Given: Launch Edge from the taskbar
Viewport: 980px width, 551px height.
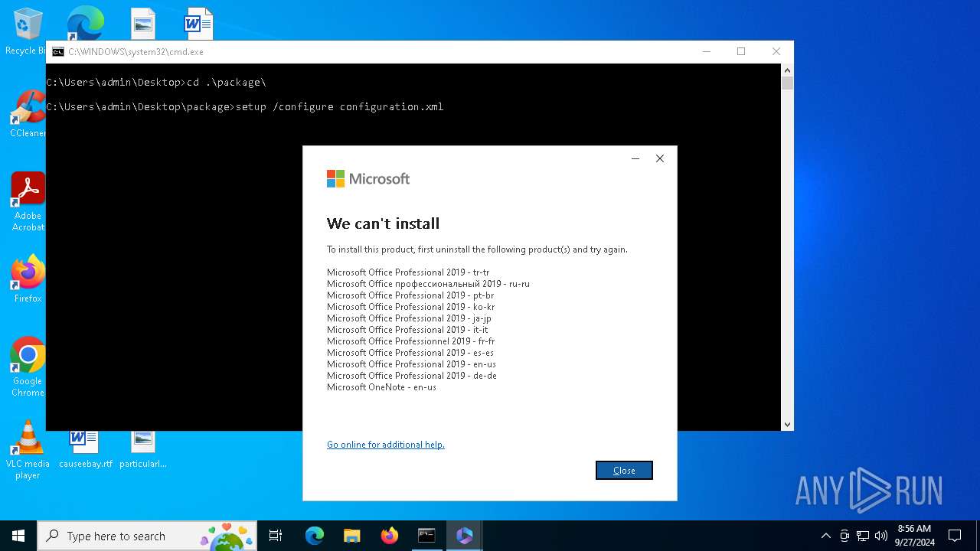Looking at the screenshot, I should pos(315,536).
